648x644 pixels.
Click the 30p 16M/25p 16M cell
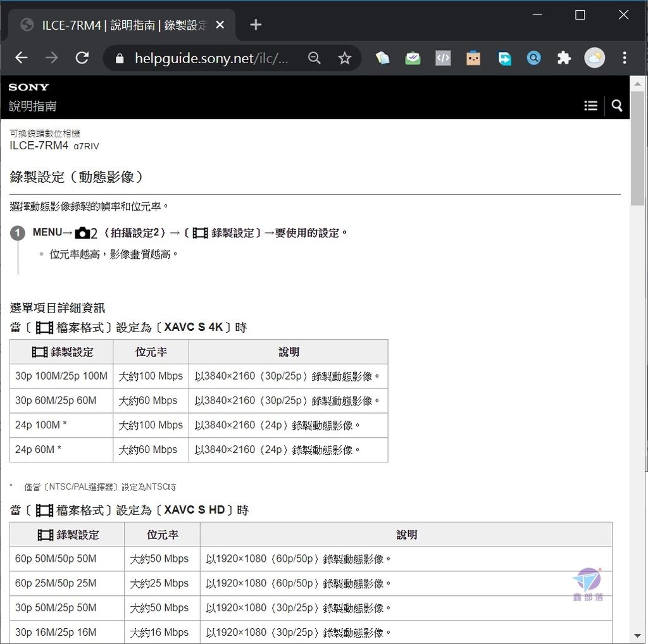pos(67,632)
